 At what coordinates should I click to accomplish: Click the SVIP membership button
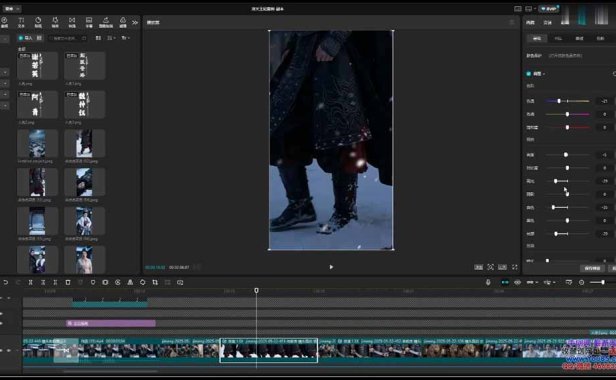click(x=548, y=9)
